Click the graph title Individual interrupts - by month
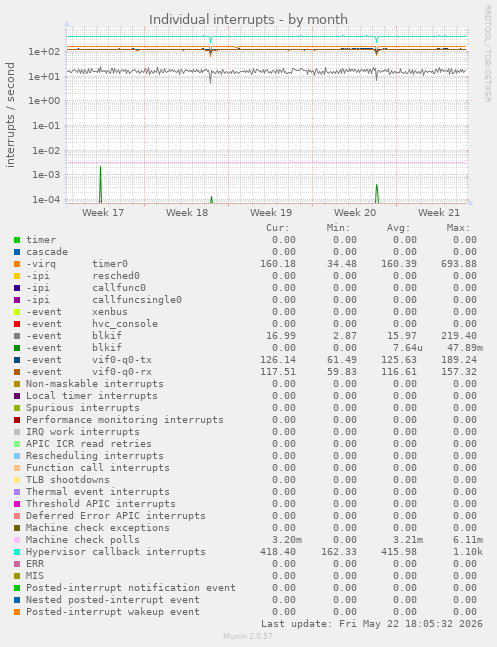497x647 pixels. point(248,19)
